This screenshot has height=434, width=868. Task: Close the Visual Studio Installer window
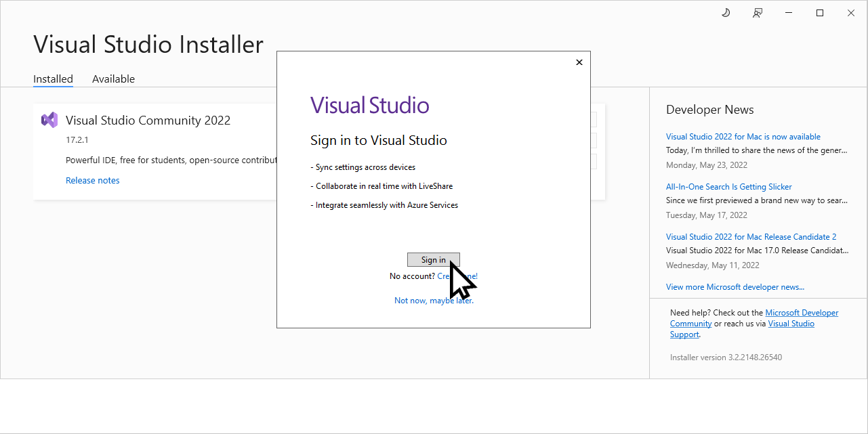[851, 13]
